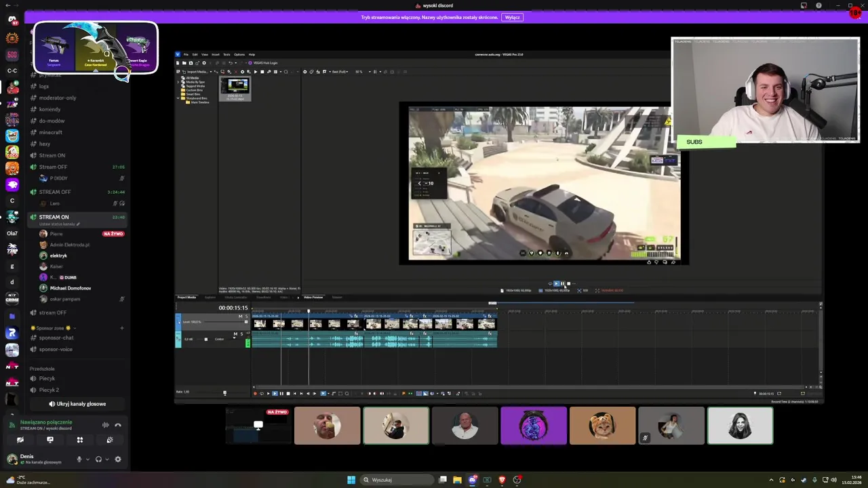Open Discord help icon in title bar

point(818,5)
